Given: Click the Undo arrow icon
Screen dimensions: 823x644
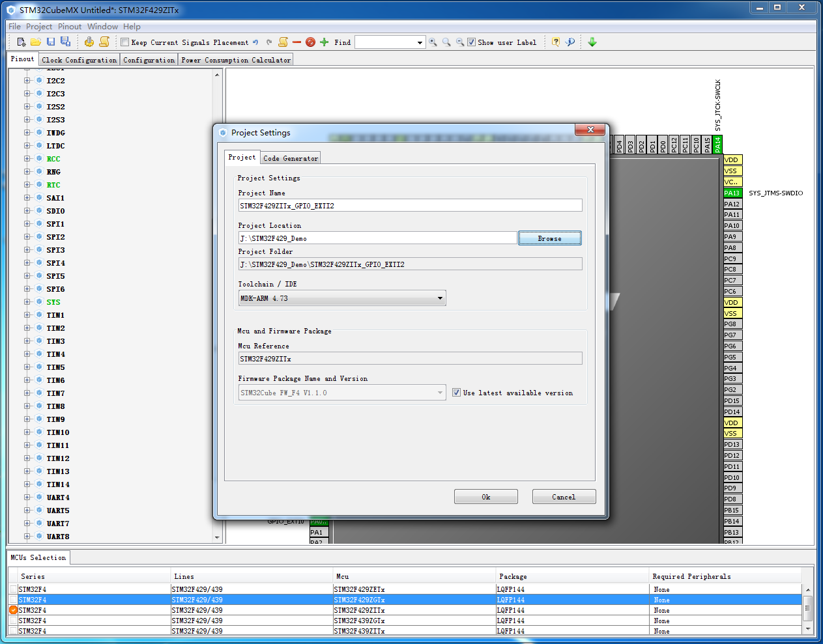Looking at the screenshot, I should point(255,42).
